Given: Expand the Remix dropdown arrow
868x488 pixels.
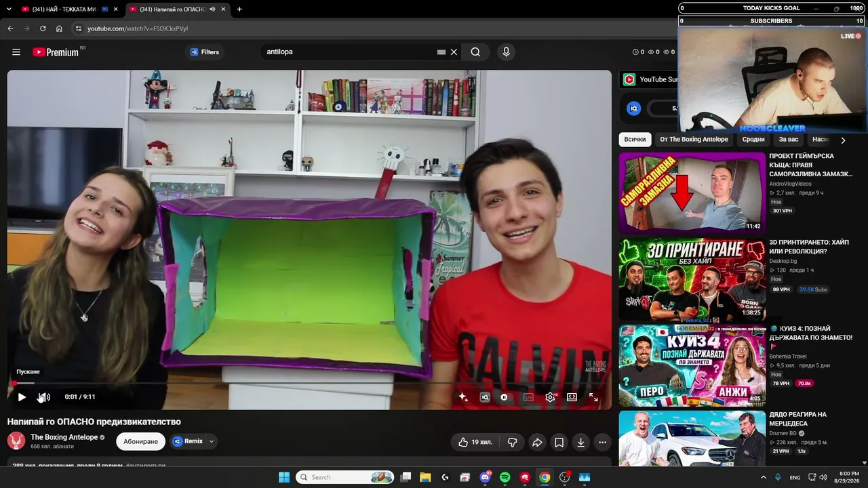Looking at the screenshot, I should point(212,441).
